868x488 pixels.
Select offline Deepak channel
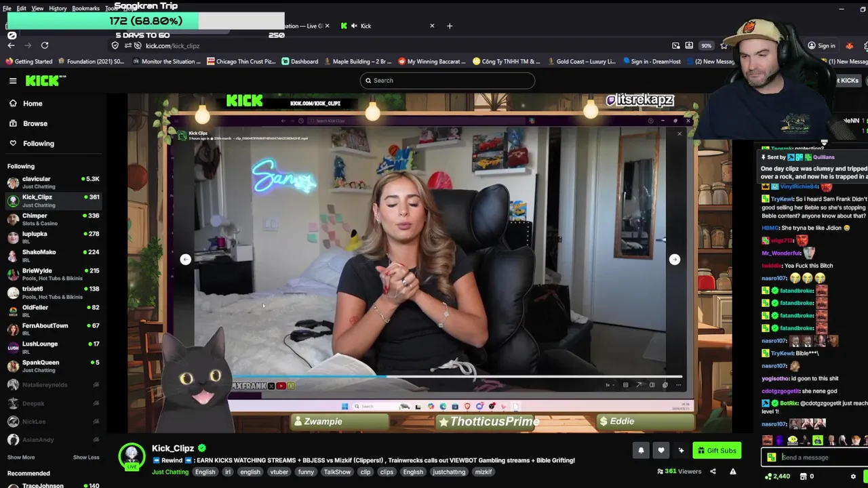tap(53, 403)
